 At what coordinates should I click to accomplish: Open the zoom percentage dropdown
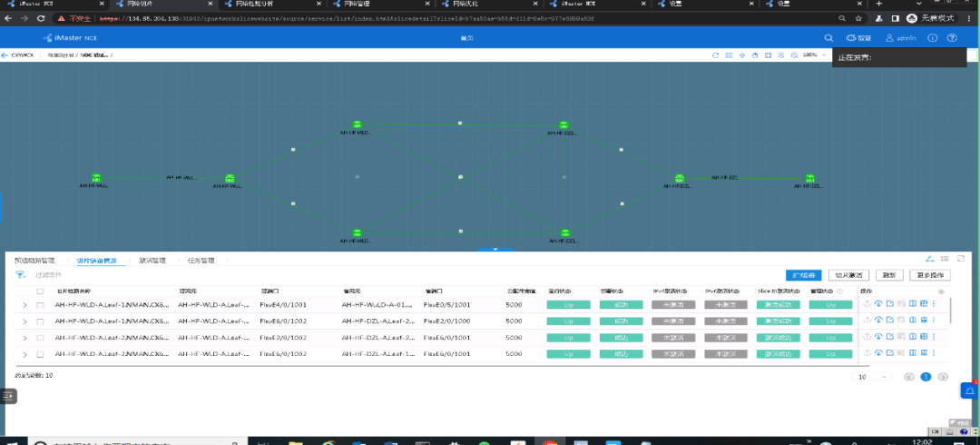coord(814,55)
